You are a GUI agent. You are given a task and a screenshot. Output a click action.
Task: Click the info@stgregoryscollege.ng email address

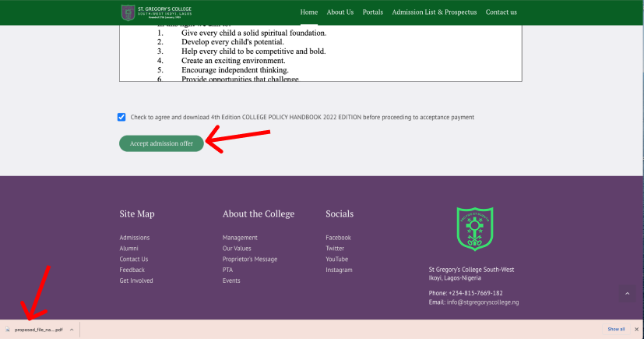pos(483,302)
